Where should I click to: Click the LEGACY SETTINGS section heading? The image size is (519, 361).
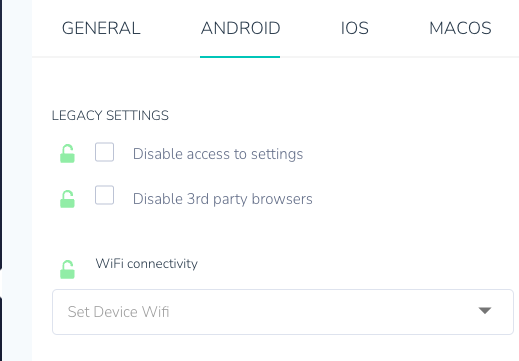110,115
